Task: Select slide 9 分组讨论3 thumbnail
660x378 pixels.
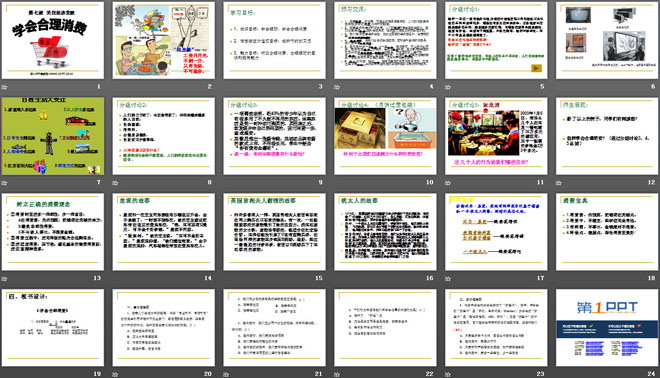Action: [274, 136]
